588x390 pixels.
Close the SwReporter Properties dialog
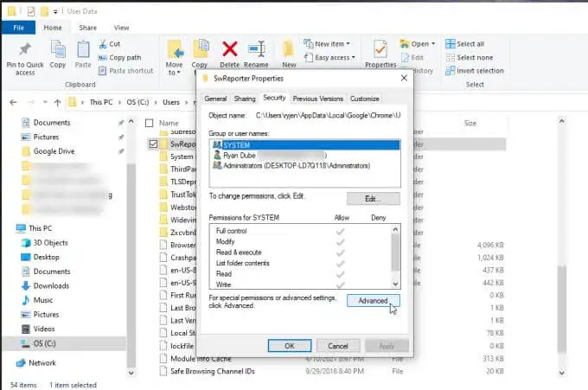(x=404, y=78)
